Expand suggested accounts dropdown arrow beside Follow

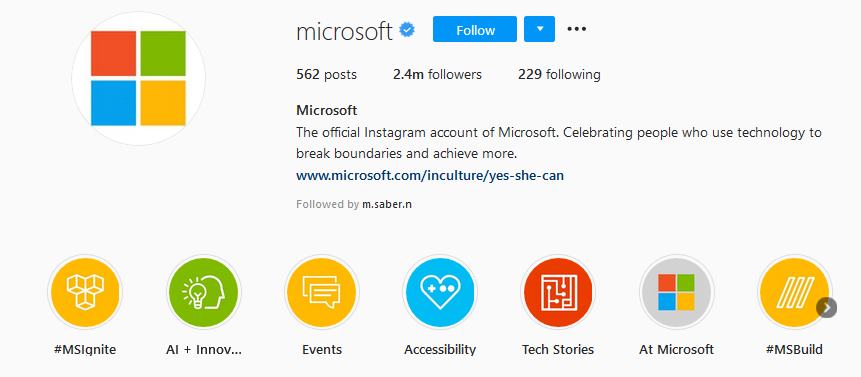click(x=539, y=29)
